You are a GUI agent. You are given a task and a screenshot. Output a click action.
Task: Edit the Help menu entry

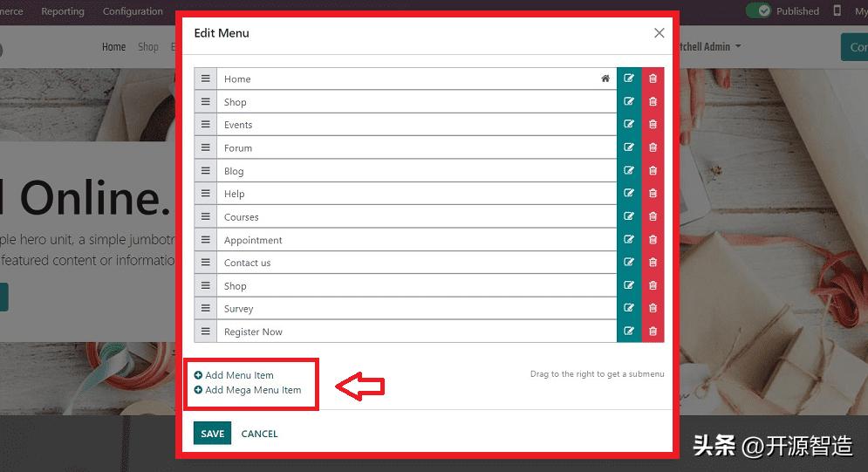629,194
